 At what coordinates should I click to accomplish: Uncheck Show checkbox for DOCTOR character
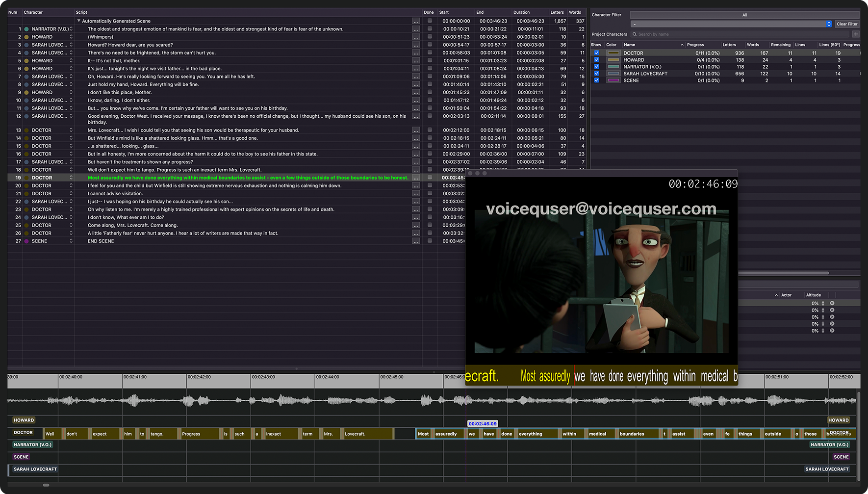click(x=596, y=53)
